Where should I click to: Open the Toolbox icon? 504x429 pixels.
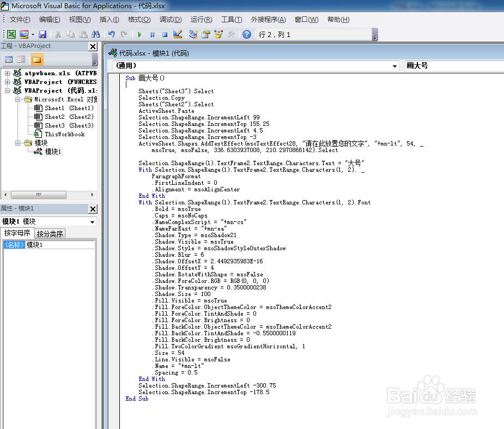(x=231, y=34)
